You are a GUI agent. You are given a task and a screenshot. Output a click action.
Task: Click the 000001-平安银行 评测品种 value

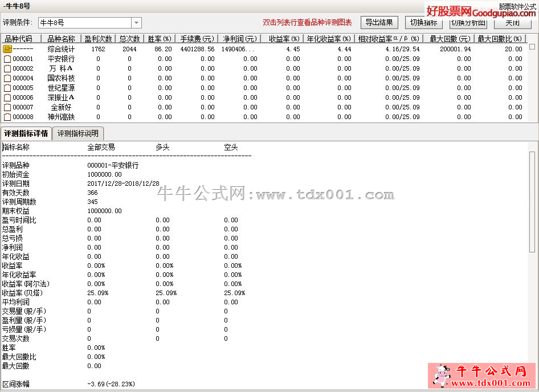tap(113, 165)
